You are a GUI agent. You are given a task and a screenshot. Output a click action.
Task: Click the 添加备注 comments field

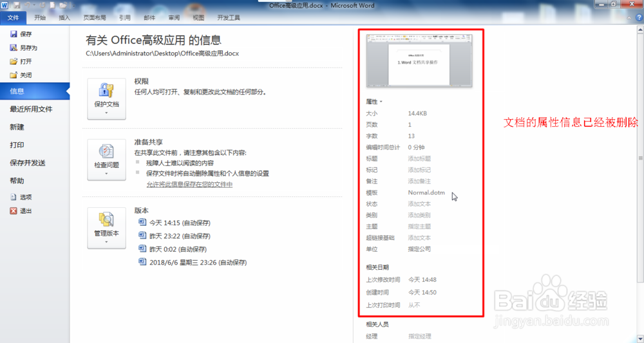(419, 181)
